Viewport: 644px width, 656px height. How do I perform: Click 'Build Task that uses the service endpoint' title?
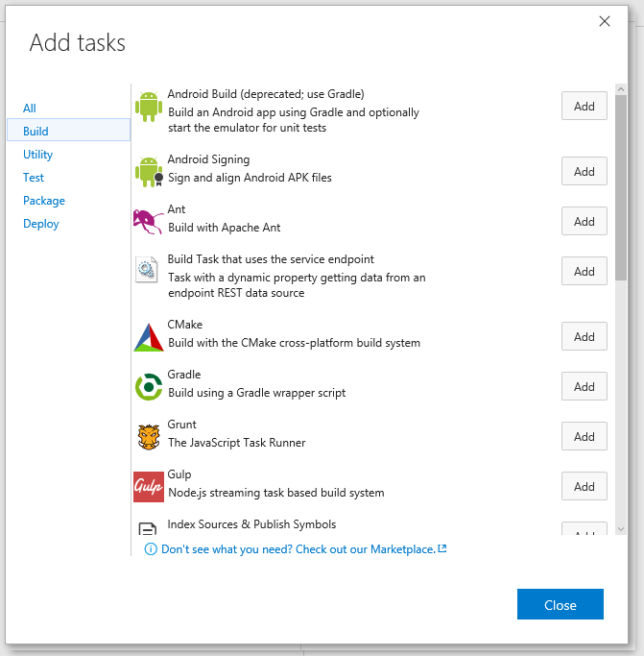[x=271, y=259]
